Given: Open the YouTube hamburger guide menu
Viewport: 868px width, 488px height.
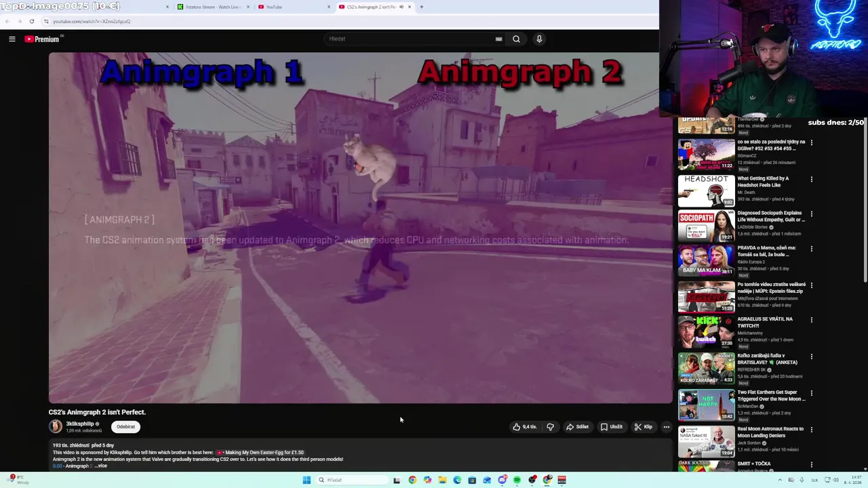Looking at the screenshot, I should click(x=12, y=39).
